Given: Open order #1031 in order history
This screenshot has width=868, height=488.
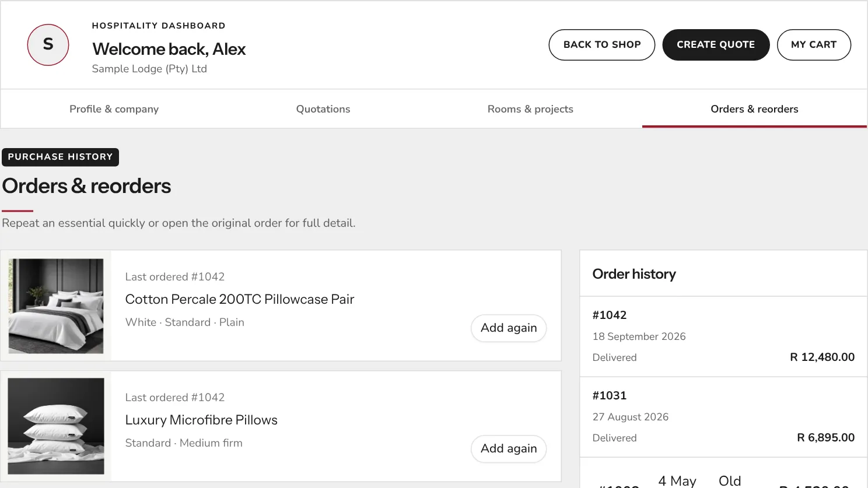Looking at the screenshot, I should coord(723,417).
